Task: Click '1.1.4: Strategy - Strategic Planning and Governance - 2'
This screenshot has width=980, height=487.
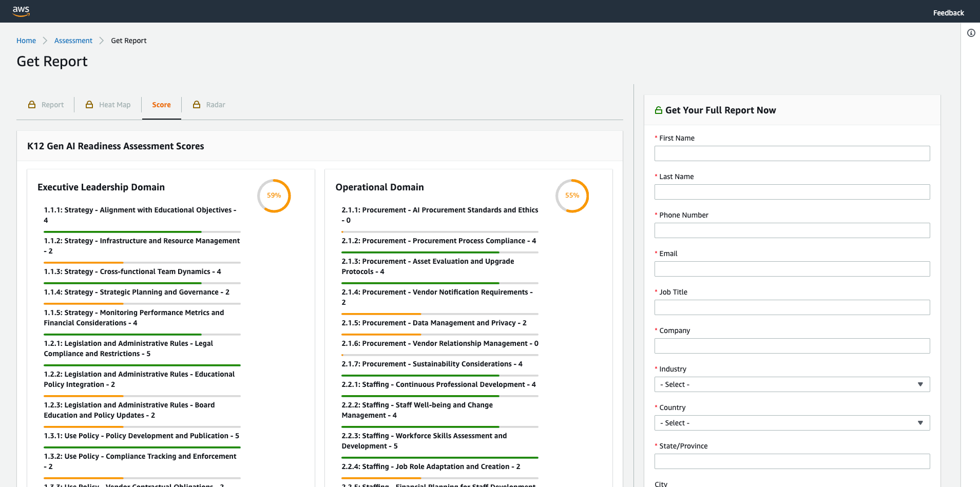Action: 137,292
